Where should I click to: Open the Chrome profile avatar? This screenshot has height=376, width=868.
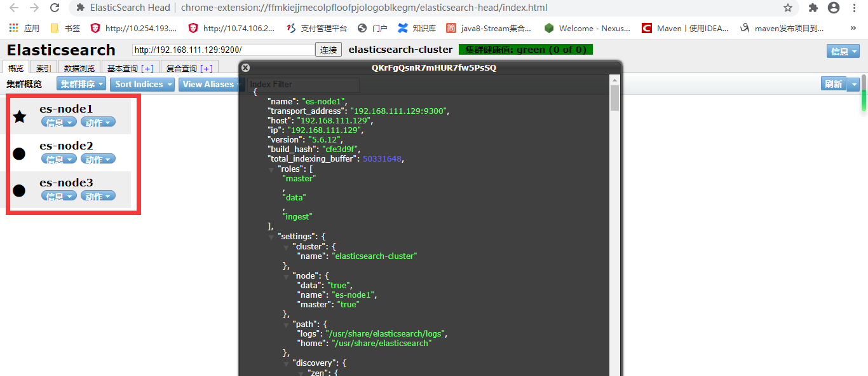[x=834, y=8]
